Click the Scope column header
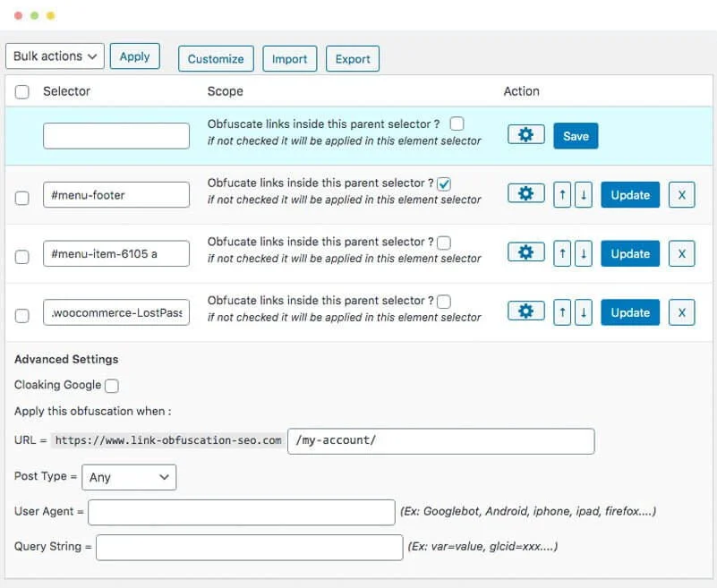The width and height of the screenshot is (717, 588). click(225, 91)
